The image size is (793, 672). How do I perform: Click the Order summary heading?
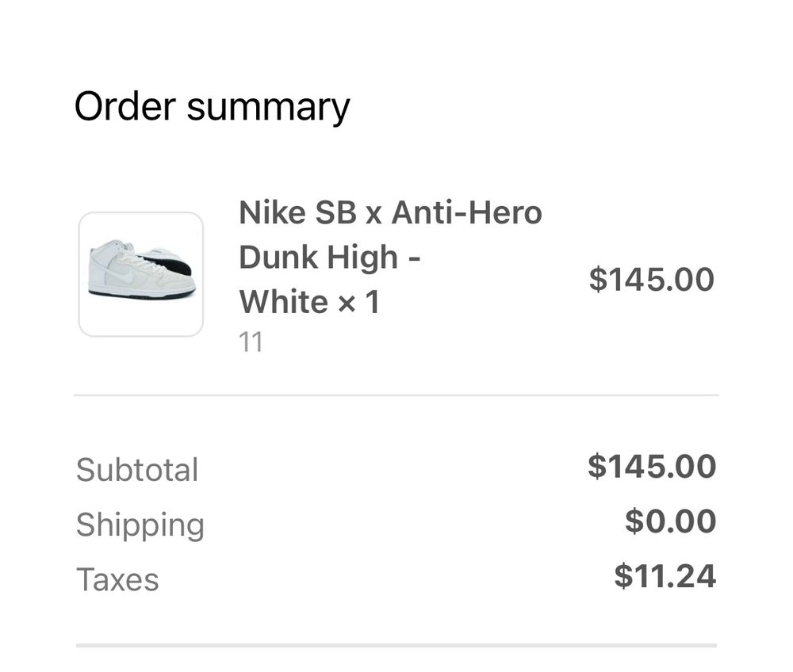tap(212, 107)
